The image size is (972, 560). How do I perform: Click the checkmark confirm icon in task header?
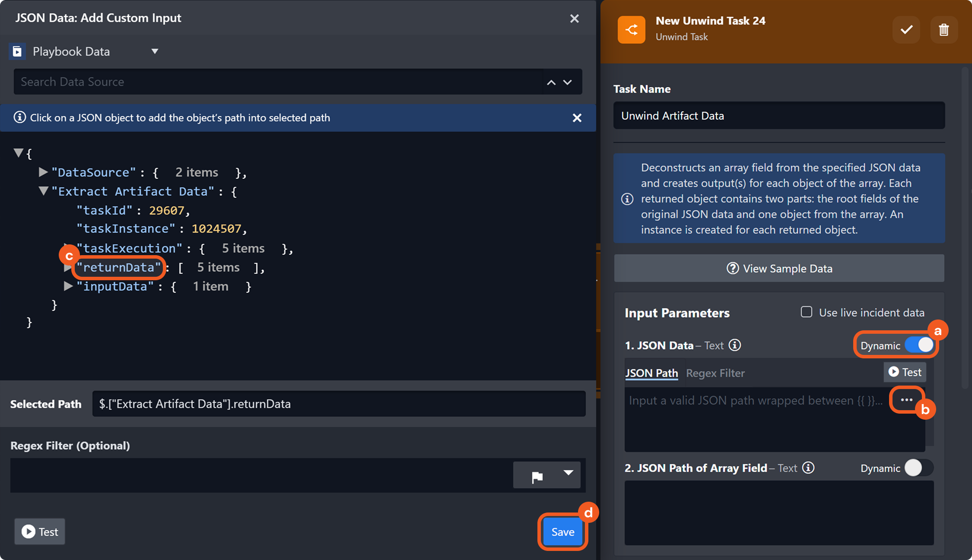click(906, 30)
